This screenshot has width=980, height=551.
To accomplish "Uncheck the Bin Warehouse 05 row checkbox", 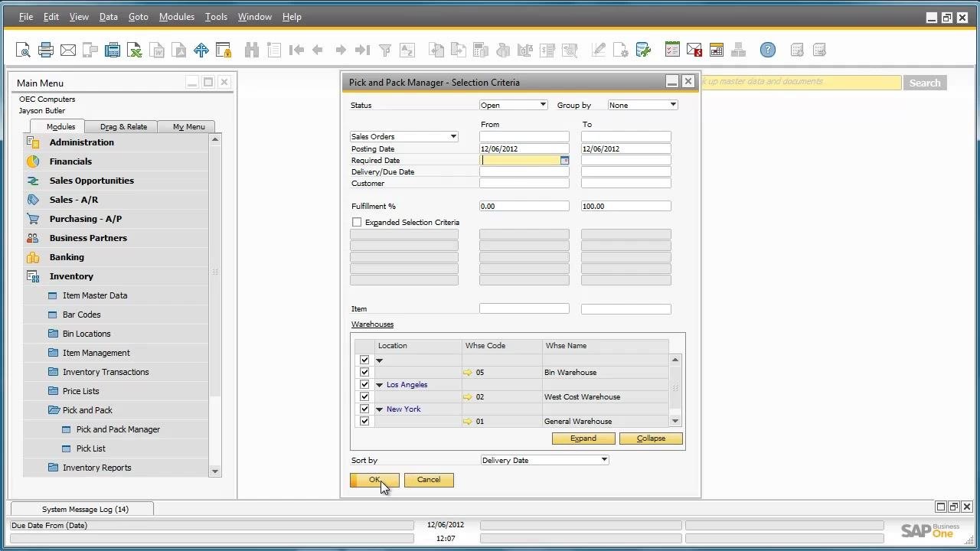I will tap(364, 372).
